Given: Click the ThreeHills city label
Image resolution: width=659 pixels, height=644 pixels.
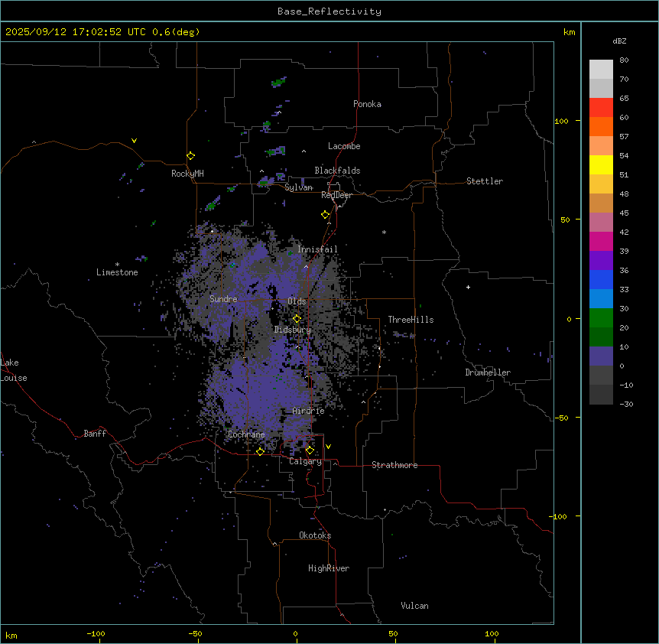Looking at the screenshot, I should 411,320.
